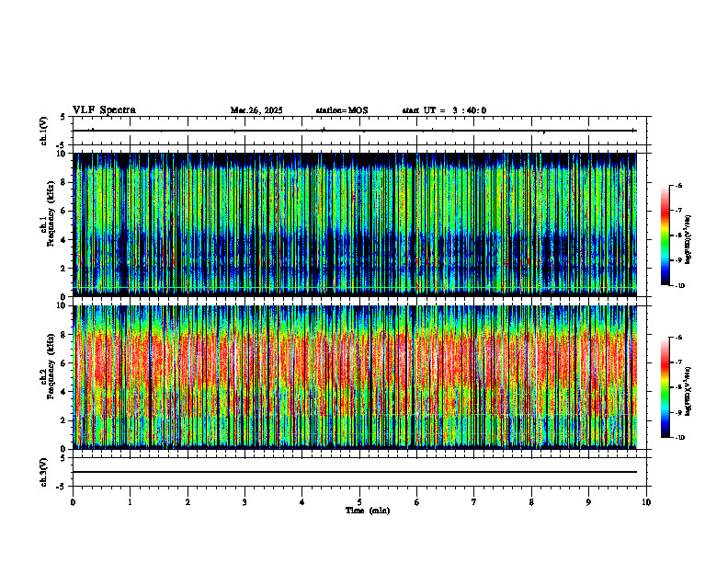This screenshot has height=563, width=728.
Task: Click time axis tick label "5"
Action: [x=359, y=502]
